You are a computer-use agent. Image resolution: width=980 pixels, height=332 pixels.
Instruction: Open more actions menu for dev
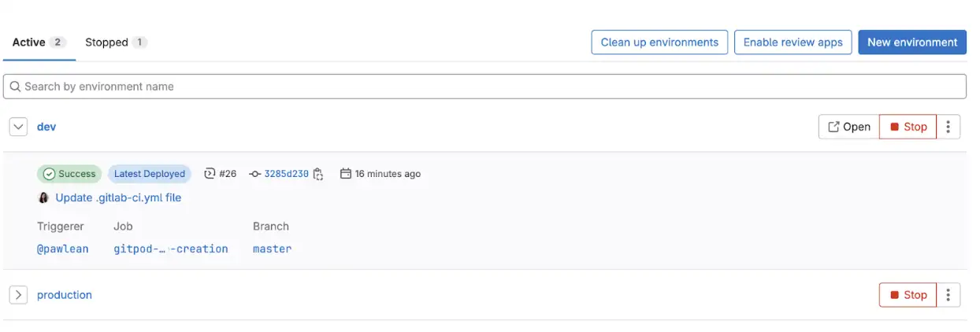click(x=948, y=127)
